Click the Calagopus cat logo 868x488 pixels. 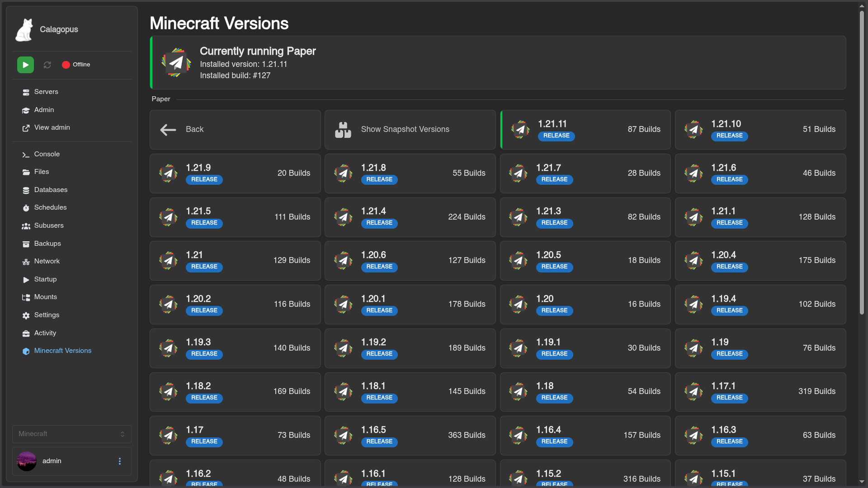click(24, 30)
